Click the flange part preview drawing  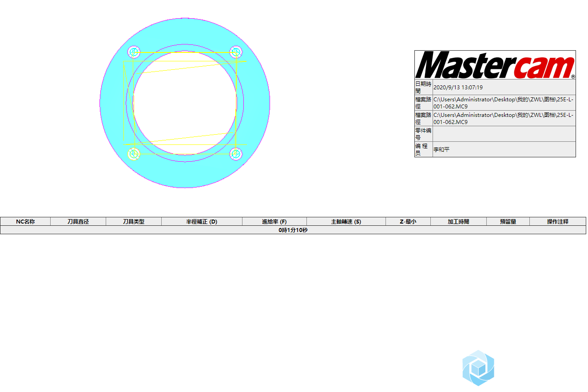point(185,103)
